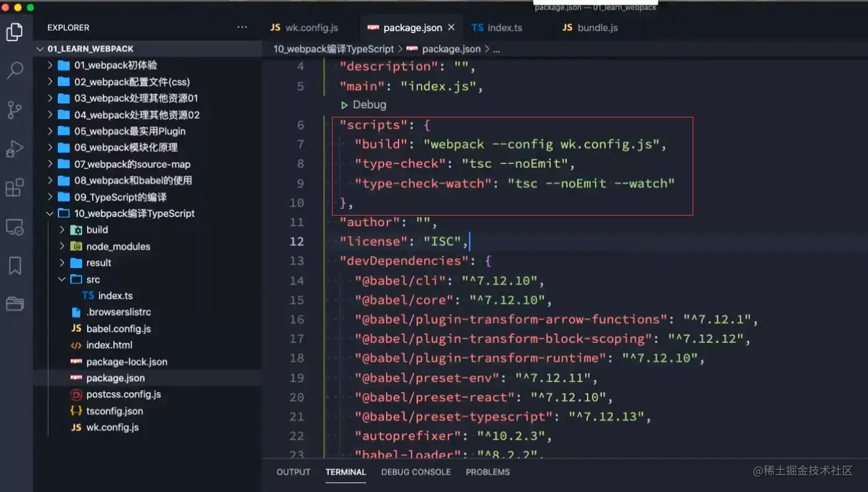Open the Bookmarks view icon
Image resolution: width=868 pixels, height=492 pixels.
pyautogui.click(x=15, y=266)
